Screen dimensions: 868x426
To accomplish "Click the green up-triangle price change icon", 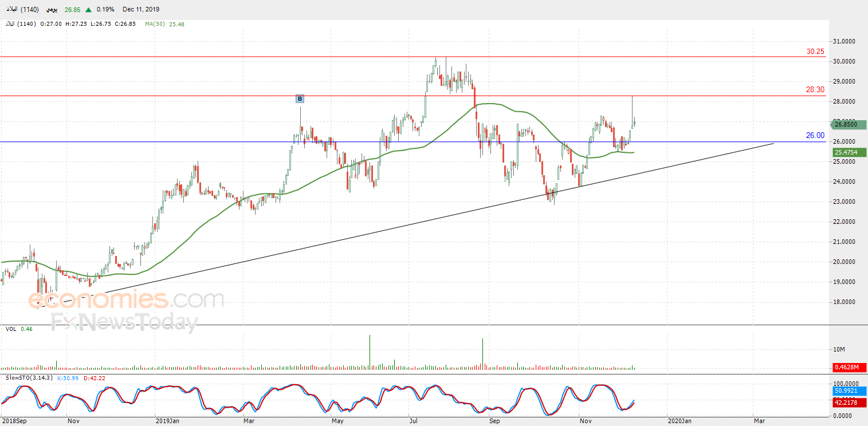I will [89, 10].
